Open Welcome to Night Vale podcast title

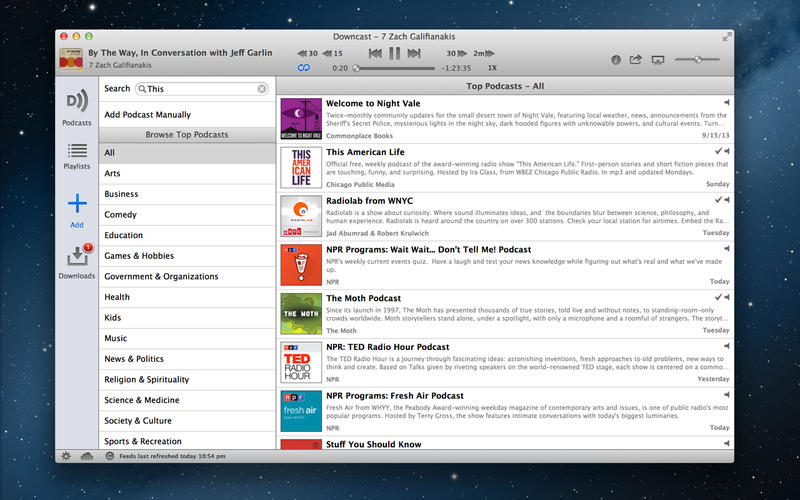click(373, 104)
